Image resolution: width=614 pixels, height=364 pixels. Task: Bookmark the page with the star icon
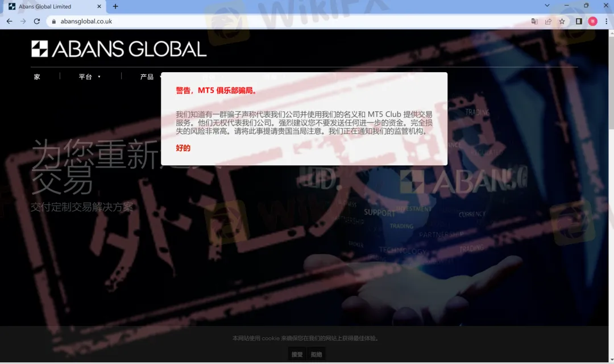click(x=562, y=22)
